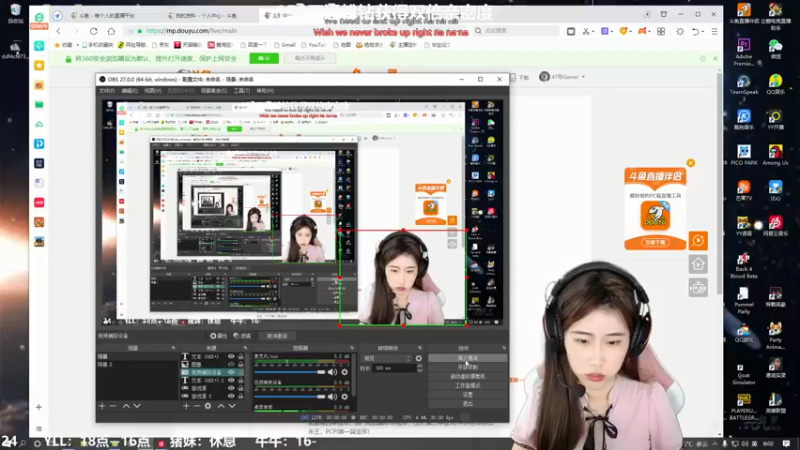Toggle visibility eye of 视频捕获设备 source
Screen dimensions: 800x450
231,372
